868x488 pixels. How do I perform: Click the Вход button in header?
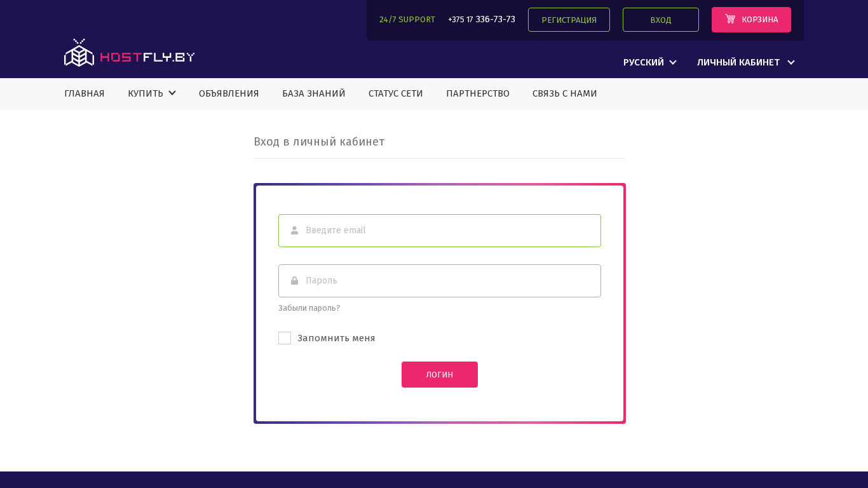point(661,20)
